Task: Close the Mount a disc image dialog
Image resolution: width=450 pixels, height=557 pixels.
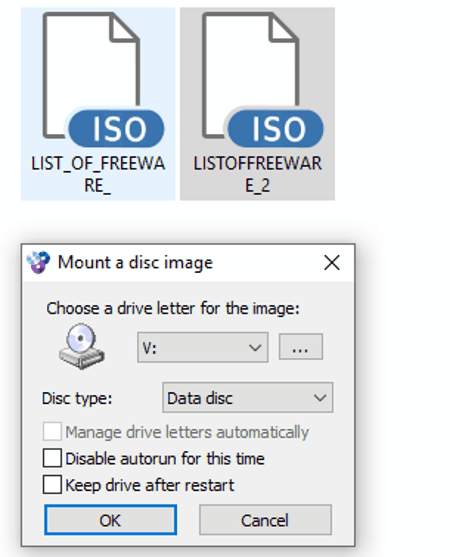Action: click(332, 263)
